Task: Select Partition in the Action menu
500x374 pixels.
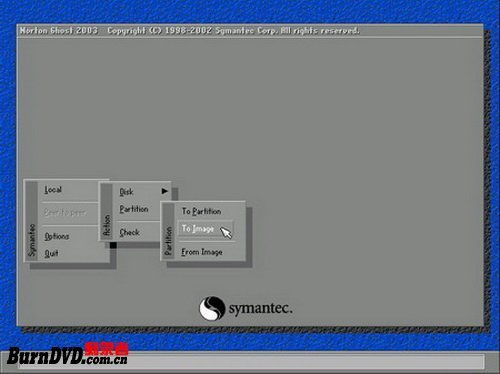Action: [x=134, y=209]
